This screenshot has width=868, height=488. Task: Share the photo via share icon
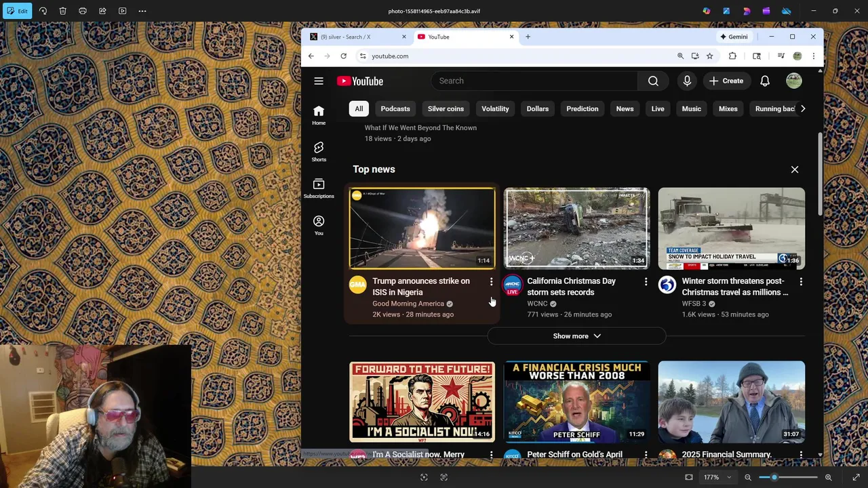tap(102, 11)
